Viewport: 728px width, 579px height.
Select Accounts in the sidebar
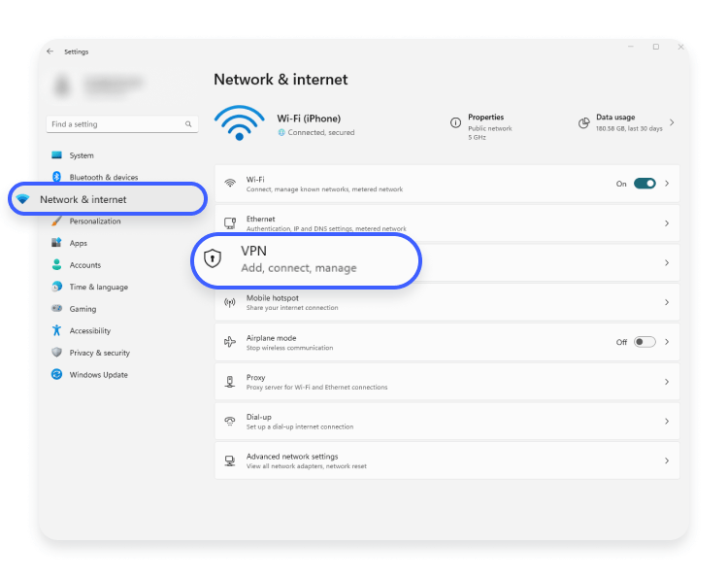pos(84,265)
